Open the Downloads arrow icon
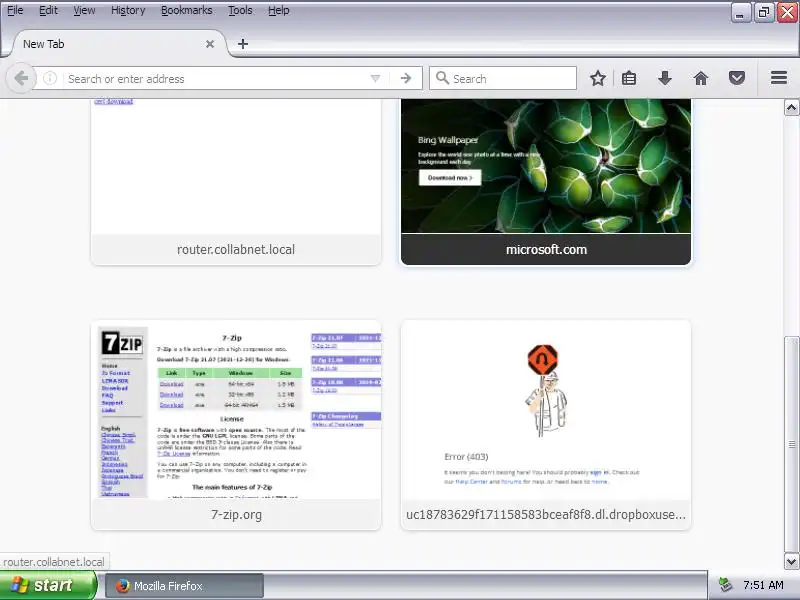Screen dimensions: 800x600 click(x=665, y=78)
